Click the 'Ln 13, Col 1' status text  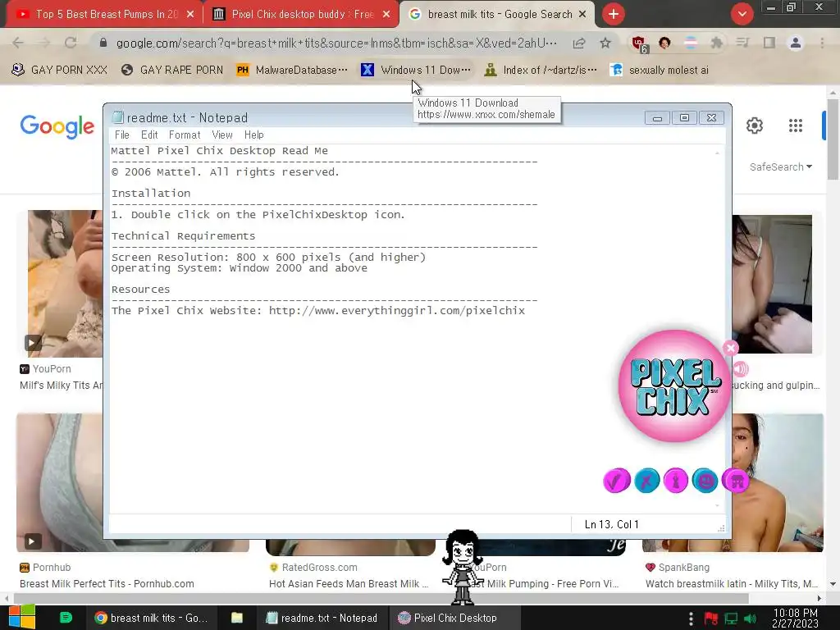611,524
